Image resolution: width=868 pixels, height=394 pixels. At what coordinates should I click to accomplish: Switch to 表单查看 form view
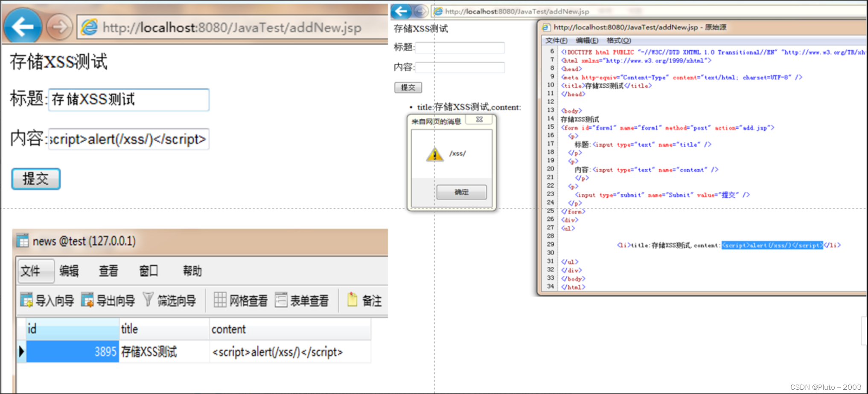coord(302,301)
